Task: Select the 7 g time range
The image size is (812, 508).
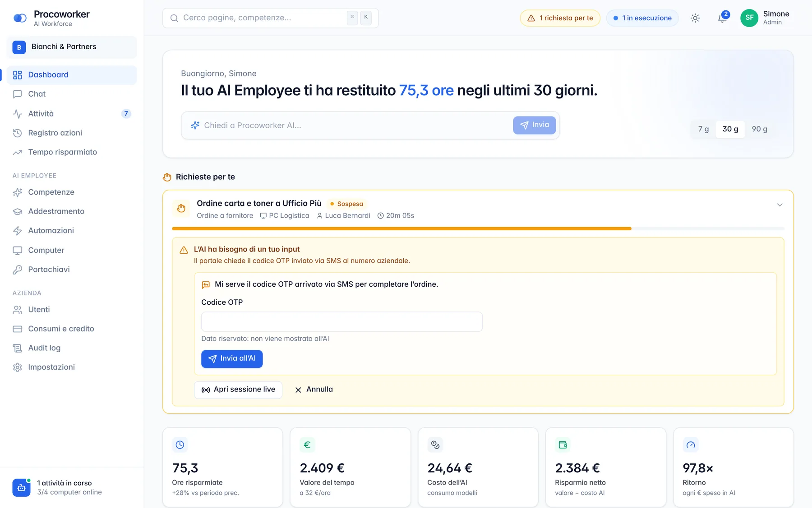Action: [703, 129]
